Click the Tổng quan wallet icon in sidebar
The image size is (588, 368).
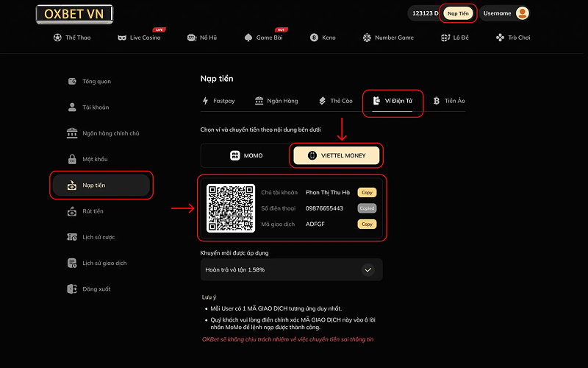[72, 81]
